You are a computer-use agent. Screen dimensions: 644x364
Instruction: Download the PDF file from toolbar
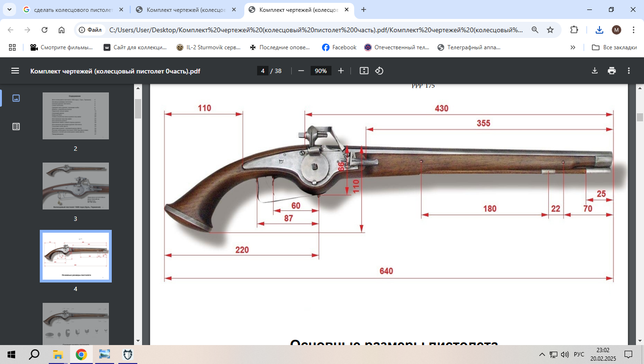pos(595,71)
